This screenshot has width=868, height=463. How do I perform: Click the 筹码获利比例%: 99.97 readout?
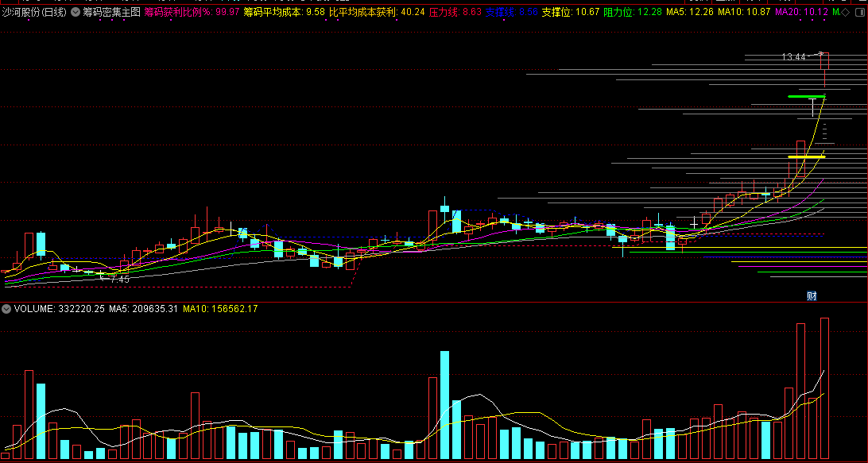(192, 12)
